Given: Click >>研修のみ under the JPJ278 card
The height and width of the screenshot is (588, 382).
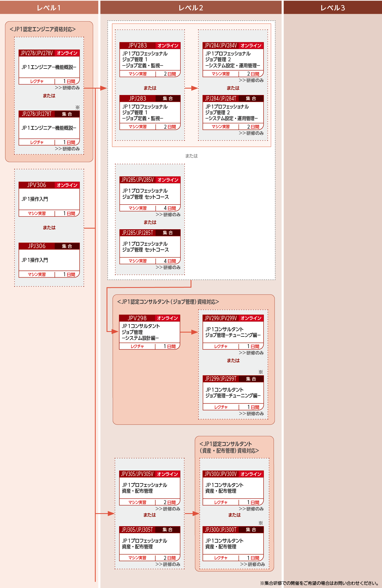Looking at the screenshot, I should point(67,149).
